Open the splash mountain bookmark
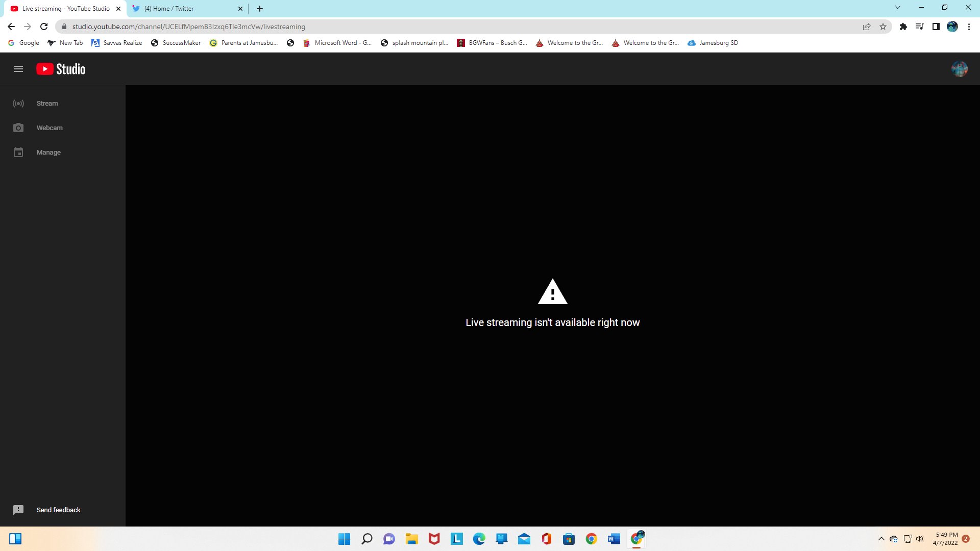980x551 pixels. point(414,43)
